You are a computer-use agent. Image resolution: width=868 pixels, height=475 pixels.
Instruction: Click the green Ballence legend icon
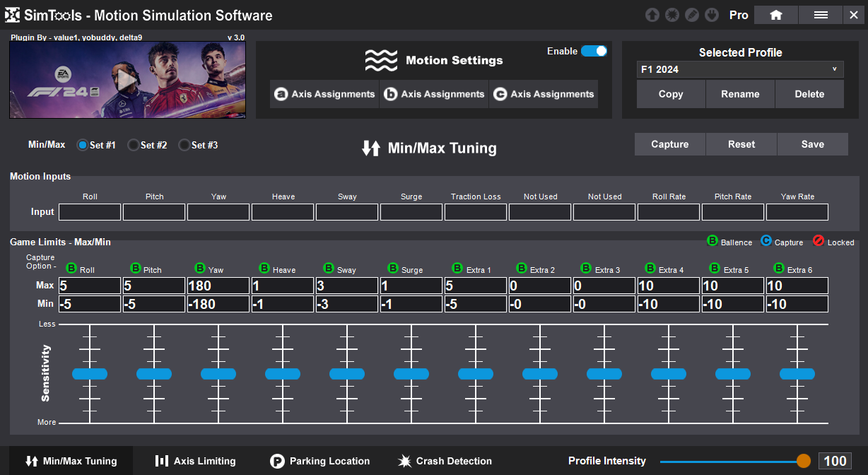click(x=712, y=241)
